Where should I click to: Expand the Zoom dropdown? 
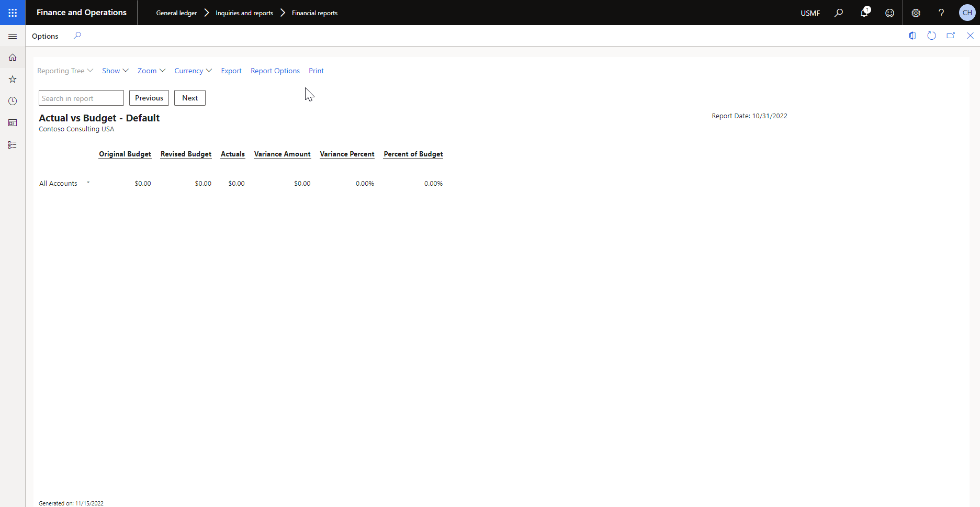click(151, 71)
